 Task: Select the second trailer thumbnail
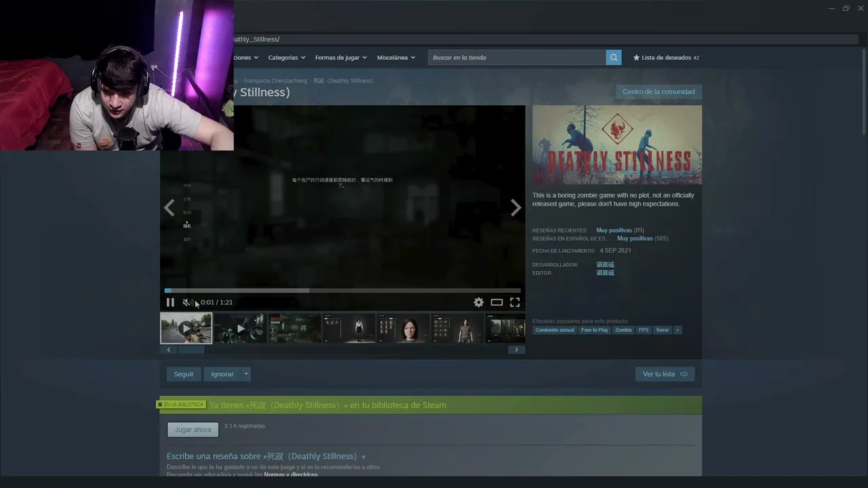(x=240, y=328)
